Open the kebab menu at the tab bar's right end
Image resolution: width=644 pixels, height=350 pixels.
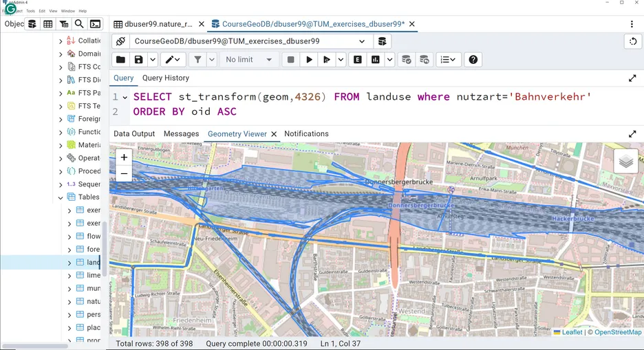632,24
